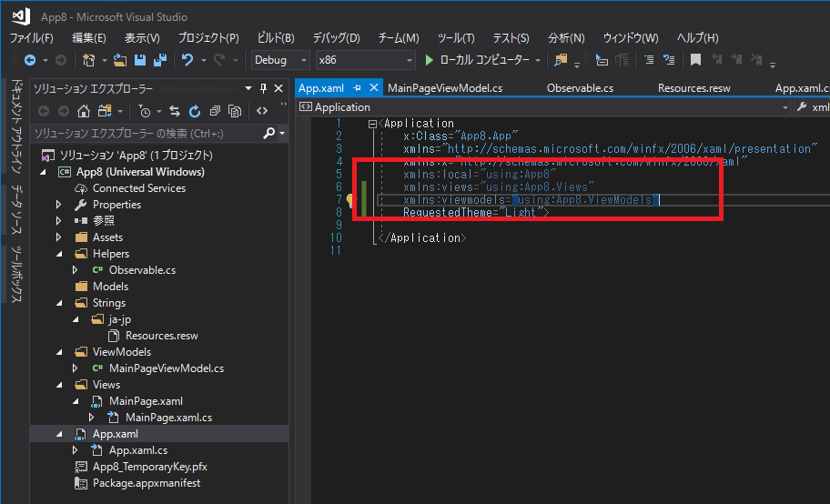Expand the 参照 references node
Image resolution: width=830 pixels, height=504 pixels.
tap(59, 221)
